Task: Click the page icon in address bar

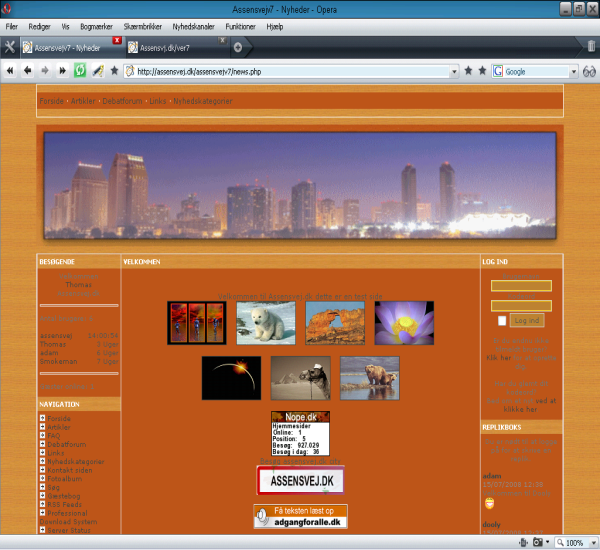Action: (130, 71)
